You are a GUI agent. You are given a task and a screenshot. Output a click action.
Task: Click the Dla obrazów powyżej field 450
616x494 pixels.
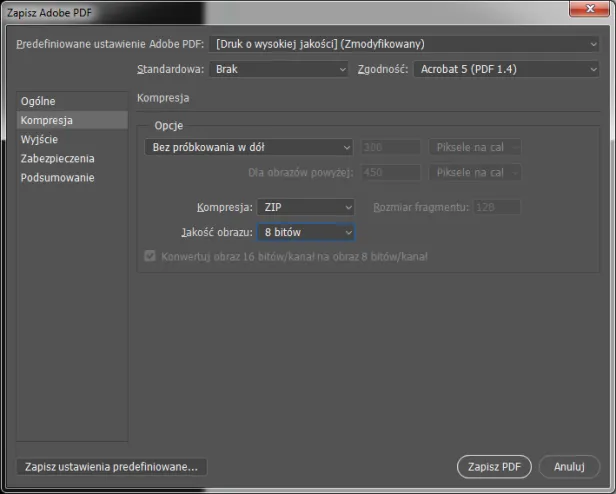(x=390, y=173)
